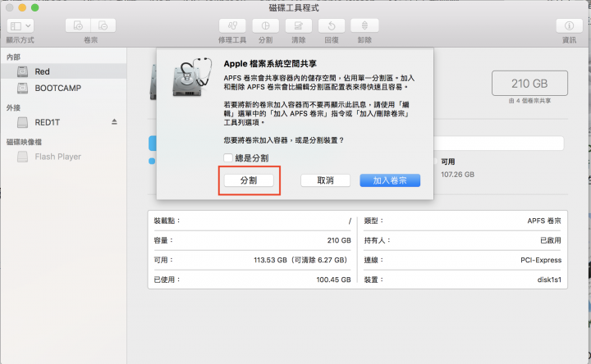Viewport: 591px width, 364px height.
Task: Click the disk1s1 device value
Action: pyautogui.click(x=549, y=280)
